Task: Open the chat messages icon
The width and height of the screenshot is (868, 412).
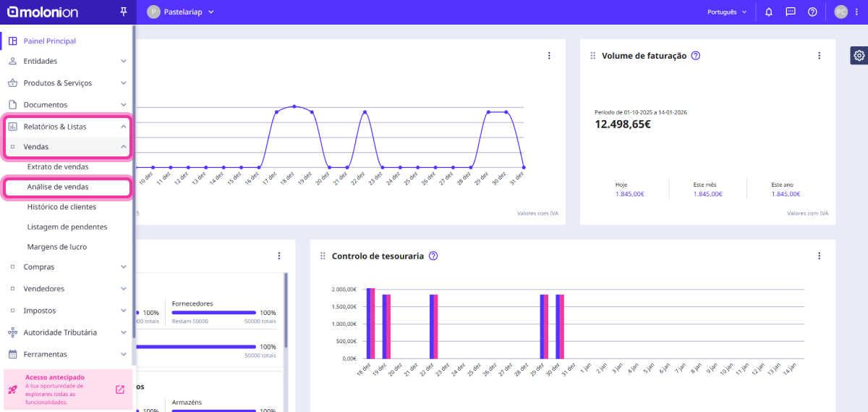Action: click(x=791, y=12)
